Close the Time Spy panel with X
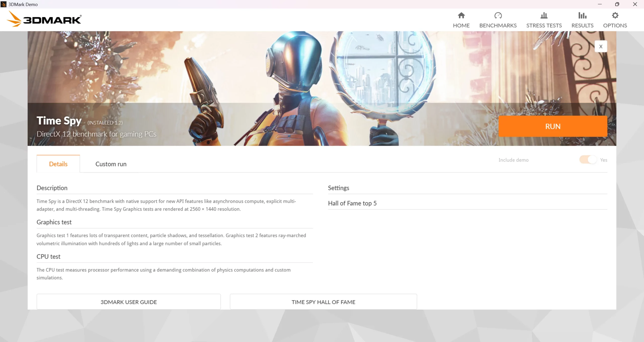644x342 pixels. coord(601,46)
